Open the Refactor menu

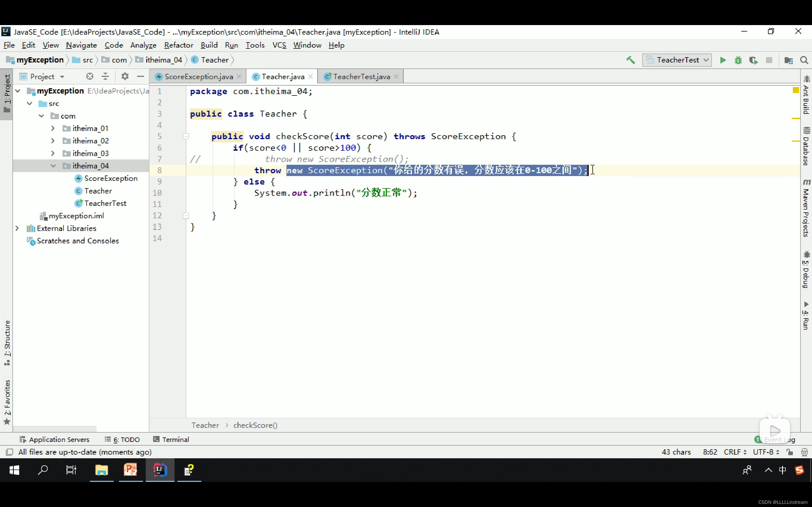tap(178, 45)
